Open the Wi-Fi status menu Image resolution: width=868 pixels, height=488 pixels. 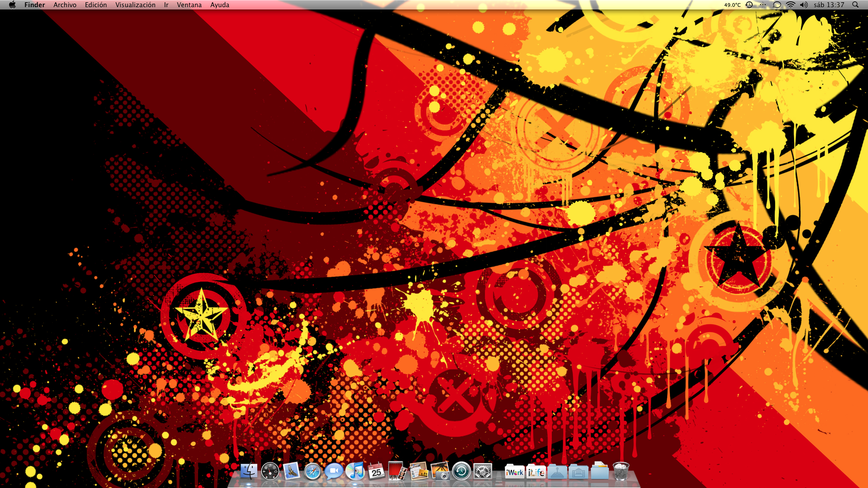pyautogui.click(x=790, y=5)
